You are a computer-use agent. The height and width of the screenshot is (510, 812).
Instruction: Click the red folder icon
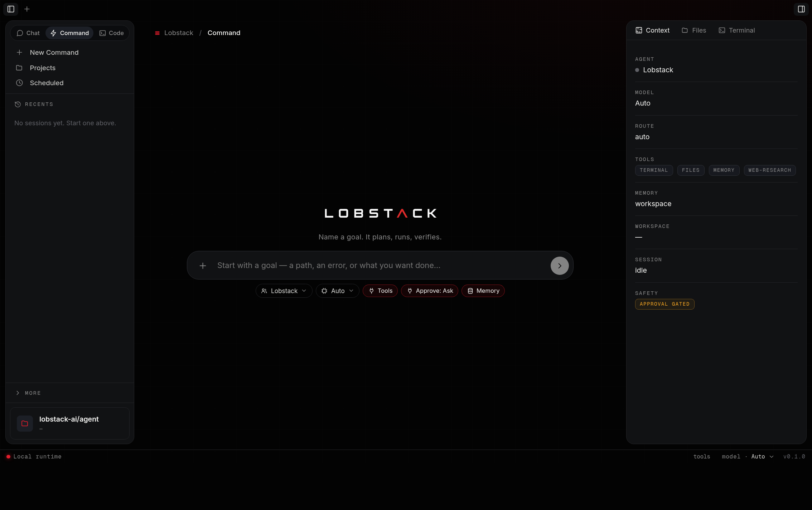(x=25, y=423)
